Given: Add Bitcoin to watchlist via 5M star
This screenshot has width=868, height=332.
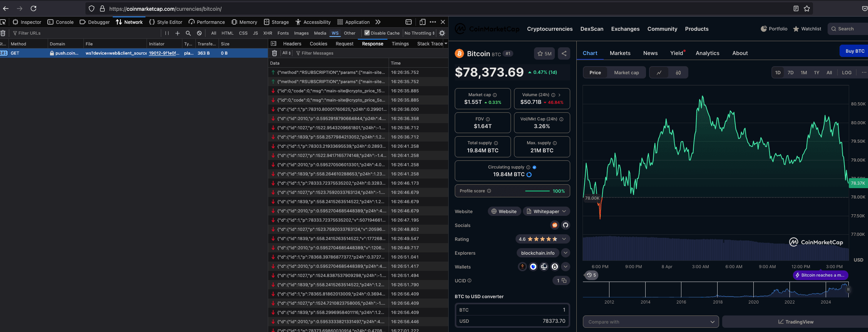Looking at the screenshot, I should pos(544,53).
